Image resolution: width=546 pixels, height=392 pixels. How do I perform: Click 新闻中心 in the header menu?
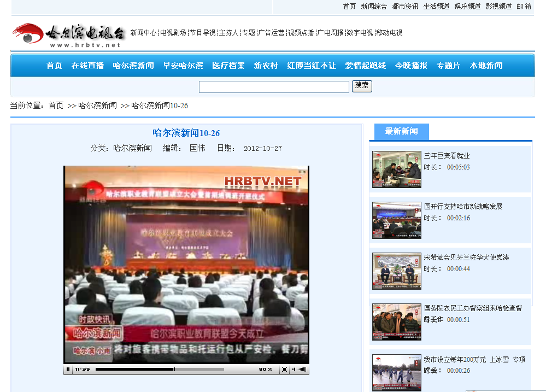tap(143, 32)
